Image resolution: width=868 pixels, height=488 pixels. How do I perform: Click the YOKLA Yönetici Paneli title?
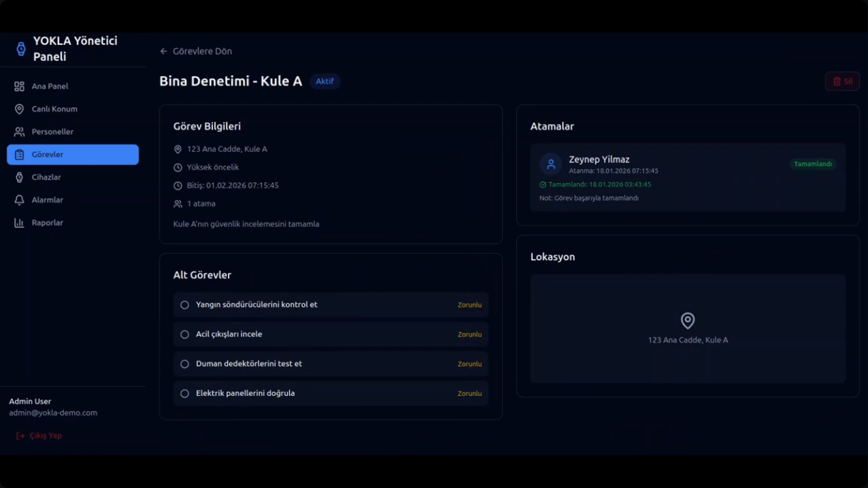pos(75,49)
